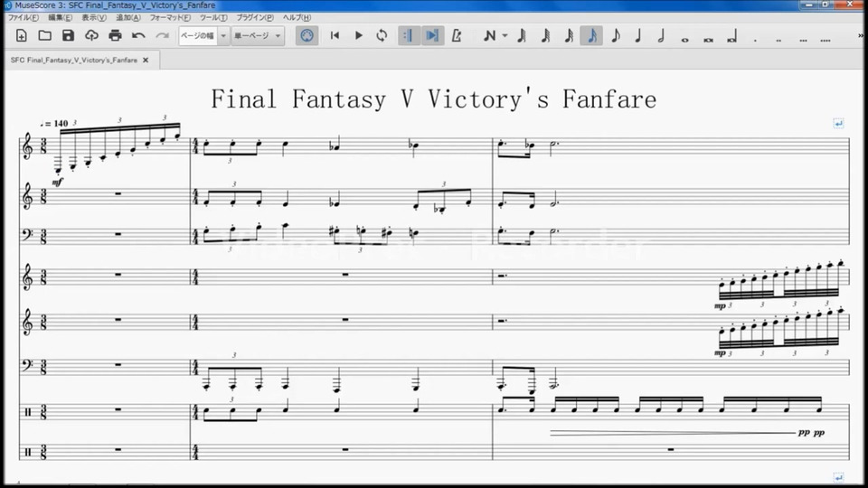Click the redo arrow icon
This screenshot has height=488, width=868.
tap(162, 36)
